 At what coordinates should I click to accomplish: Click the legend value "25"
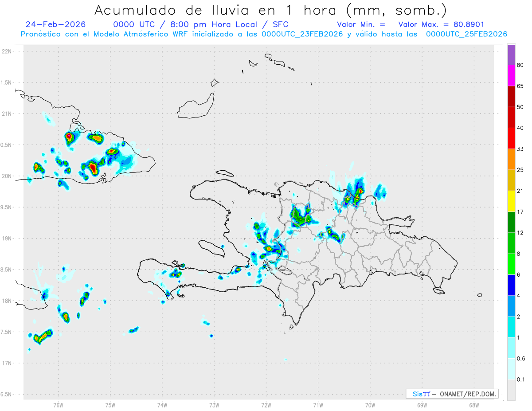point(520,170)
